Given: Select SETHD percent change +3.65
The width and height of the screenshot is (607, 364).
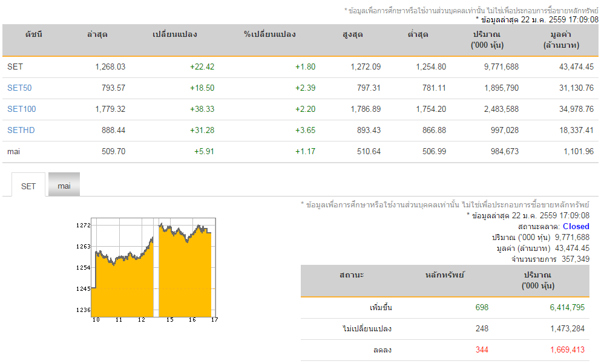Looking at the screenshot, I should coord(305,130).
